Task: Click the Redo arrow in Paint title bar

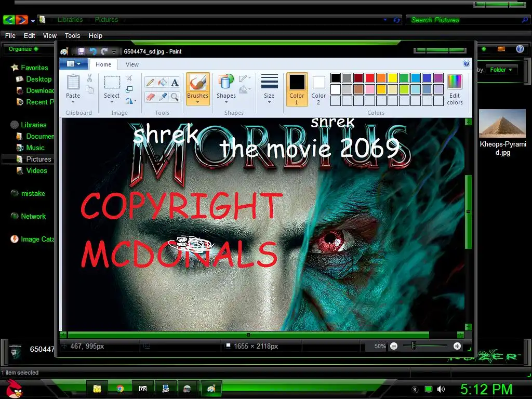Action: [x=104, y=51]
